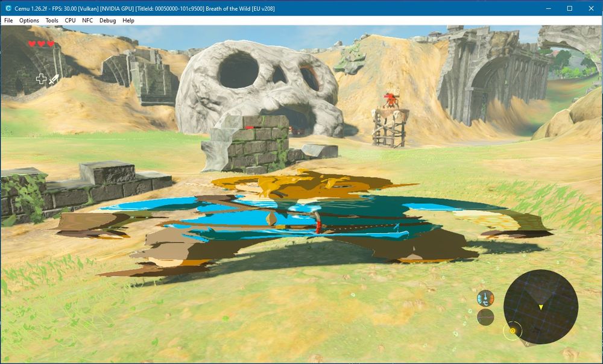Click the middle red heart on the HUD

tap(41, 44)
